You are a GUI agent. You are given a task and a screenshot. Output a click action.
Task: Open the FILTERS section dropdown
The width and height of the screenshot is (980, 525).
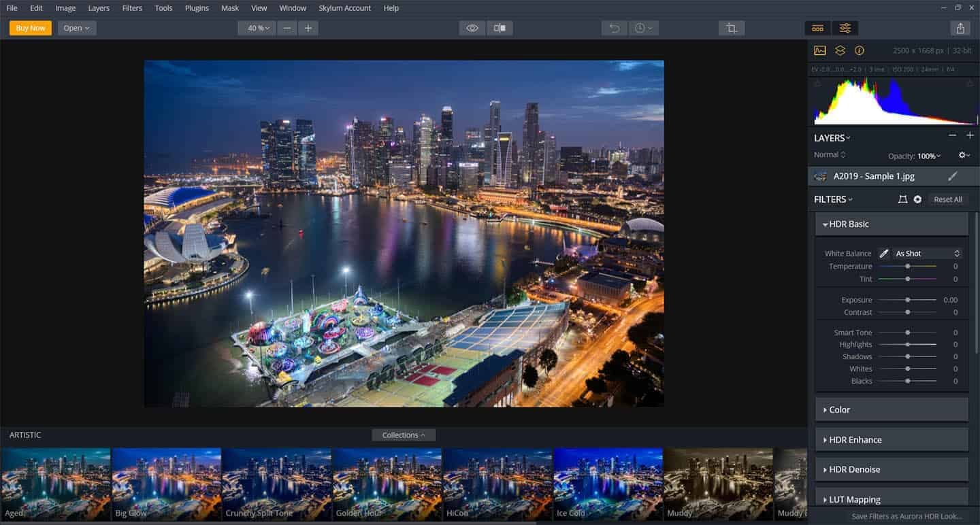tap(833, 199)
